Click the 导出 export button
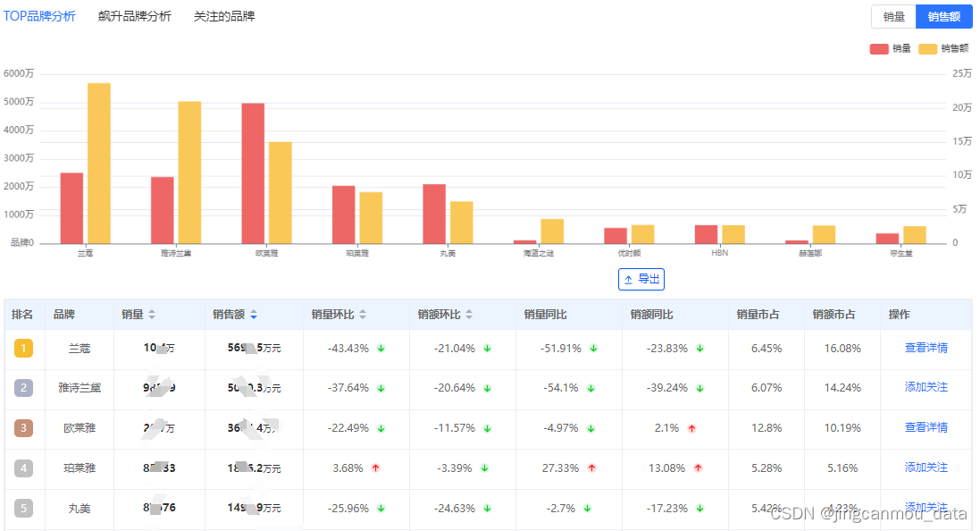Image resolution: width=980 pixels, height=531 pixels. 641,279
